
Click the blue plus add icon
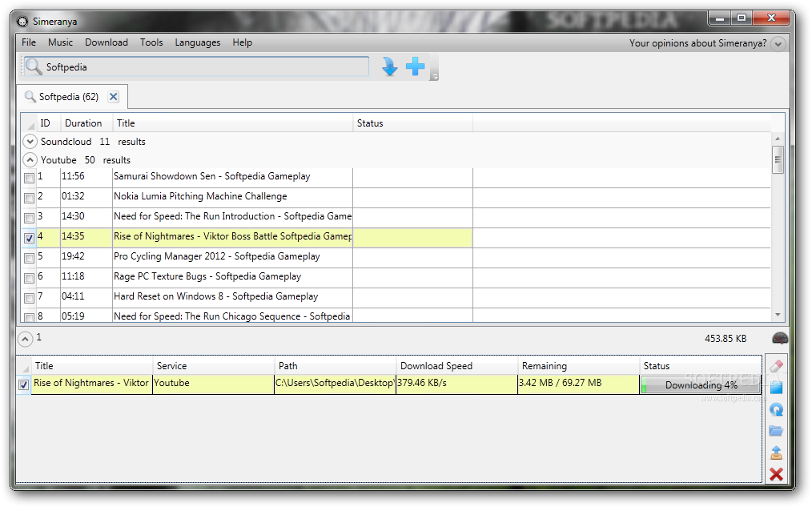coord(416,66)
